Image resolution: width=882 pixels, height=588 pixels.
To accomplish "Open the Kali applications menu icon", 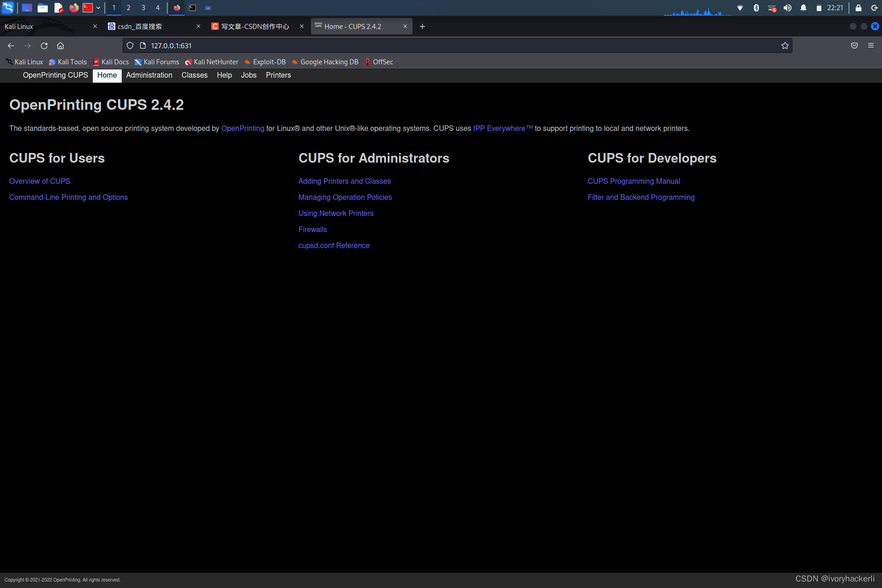I will click(x=8, y=7).
